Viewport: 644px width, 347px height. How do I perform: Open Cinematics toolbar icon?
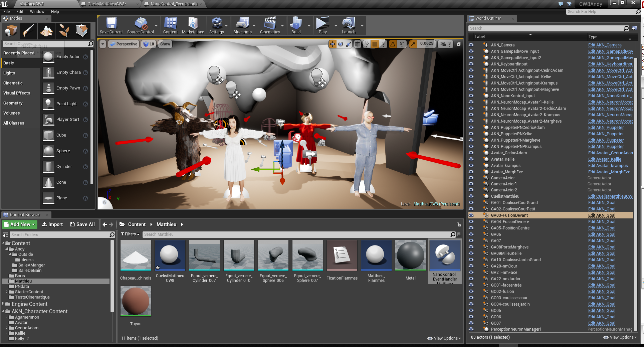pos(270,26)
